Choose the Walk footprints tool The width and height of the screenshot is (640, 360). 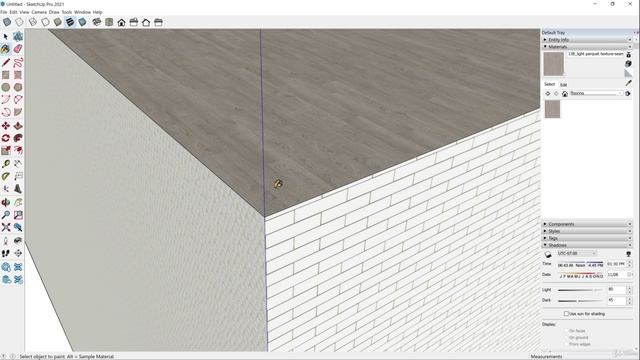(x=6, y=253)
